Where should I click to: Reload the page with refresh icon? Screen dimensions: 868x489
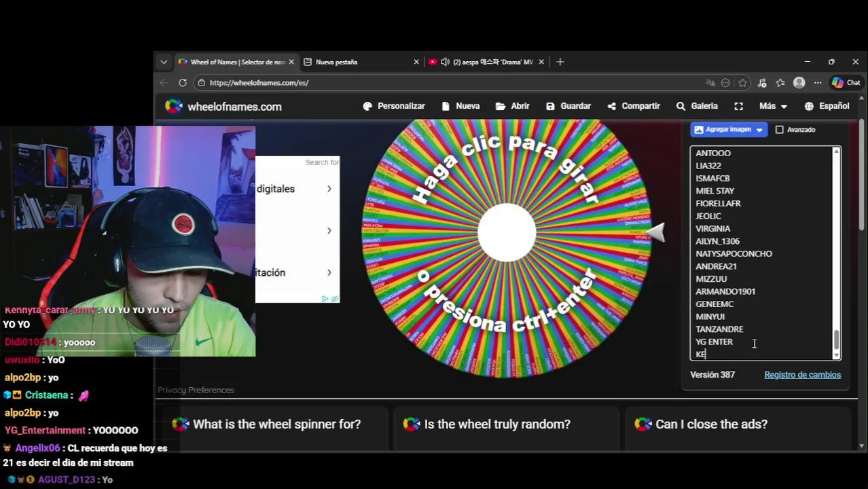tap(183, 83)
